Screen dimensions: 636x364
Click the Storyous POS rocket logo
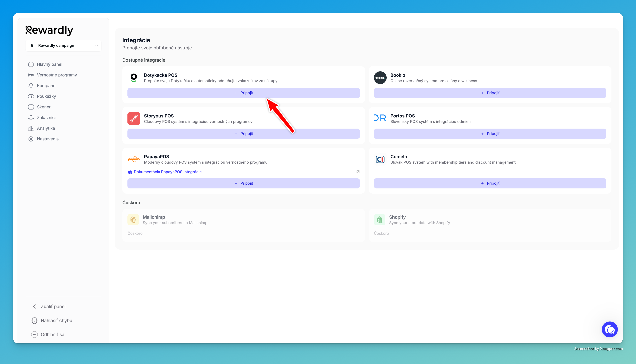[x=134, y=118]
